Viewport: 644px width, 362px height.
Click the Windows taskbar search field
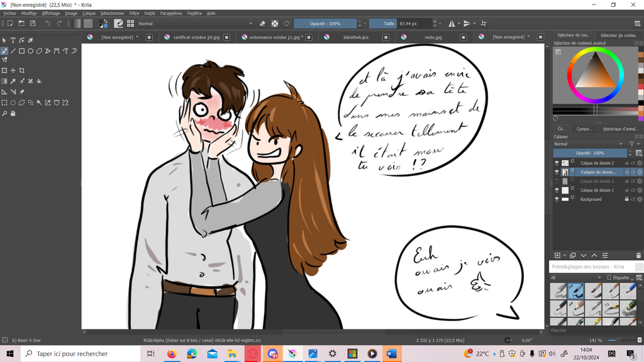(80, 354)
